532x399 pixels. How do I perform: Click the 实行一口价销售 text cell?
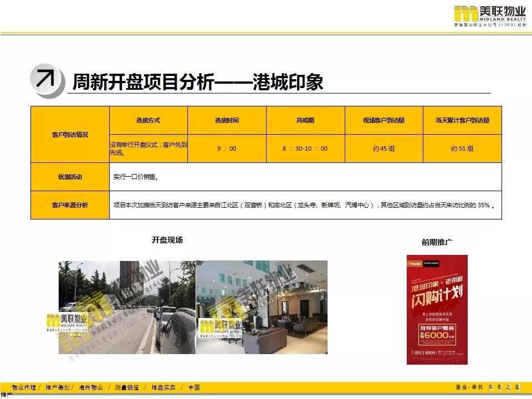pos(305,177)
